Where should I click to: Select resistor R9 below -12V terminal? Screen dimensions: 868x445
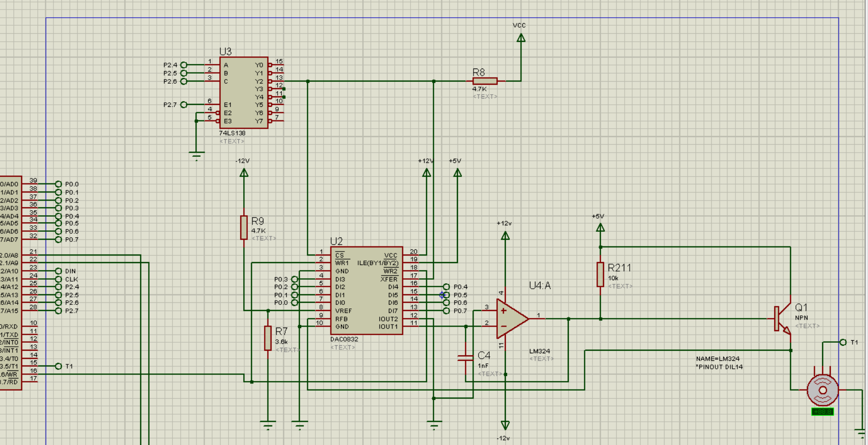coord(244,227)
